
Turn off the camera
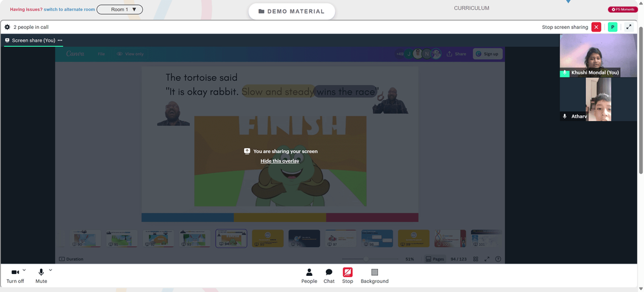point(15,276)
